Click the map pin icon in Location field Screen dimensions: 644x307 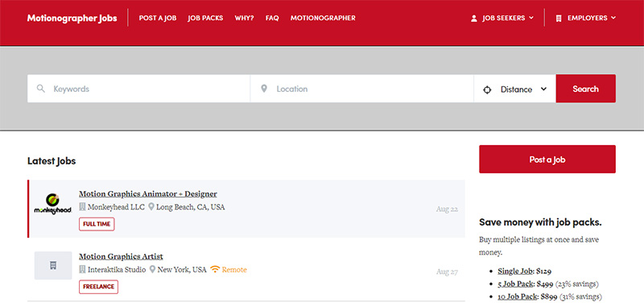point(264,89)
